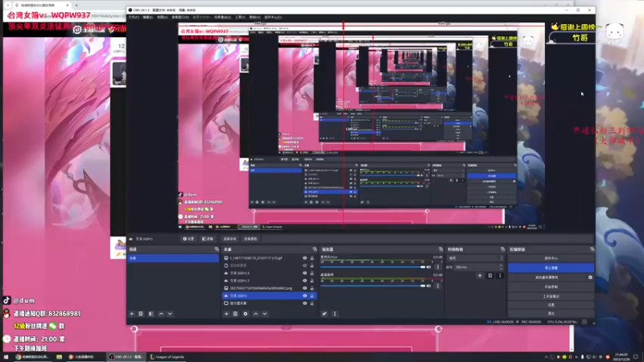The image size is (644, 362).
Task: Open three-dot options for first mixer channel
Action: [x=438, y=267]
